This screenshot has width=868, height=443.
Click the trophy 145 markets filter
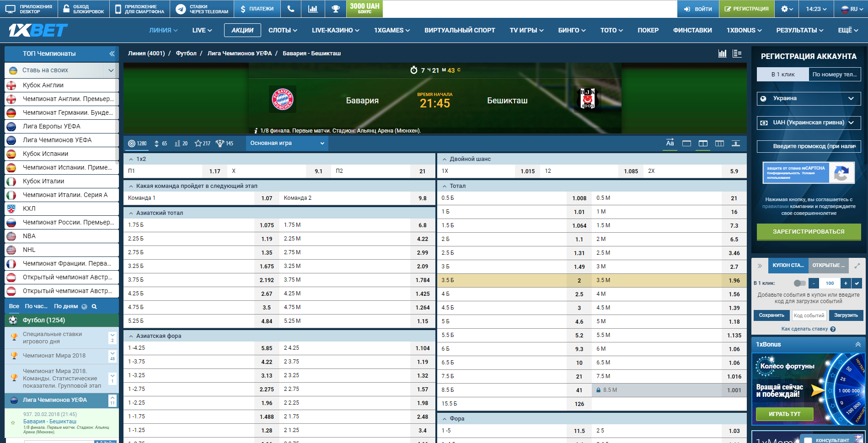225,144
